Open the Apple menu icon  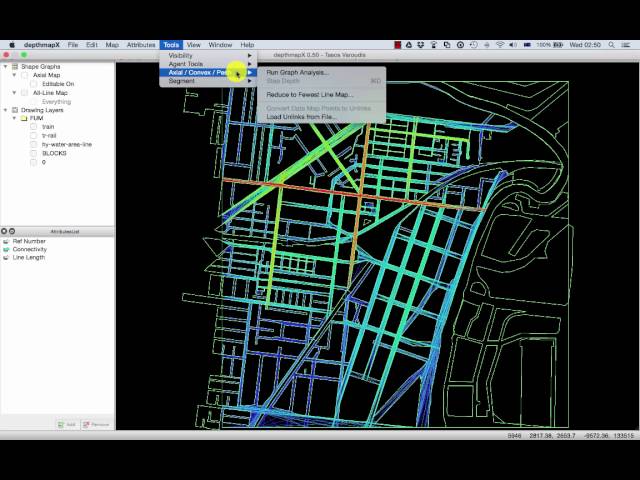[x=12, y=45]
